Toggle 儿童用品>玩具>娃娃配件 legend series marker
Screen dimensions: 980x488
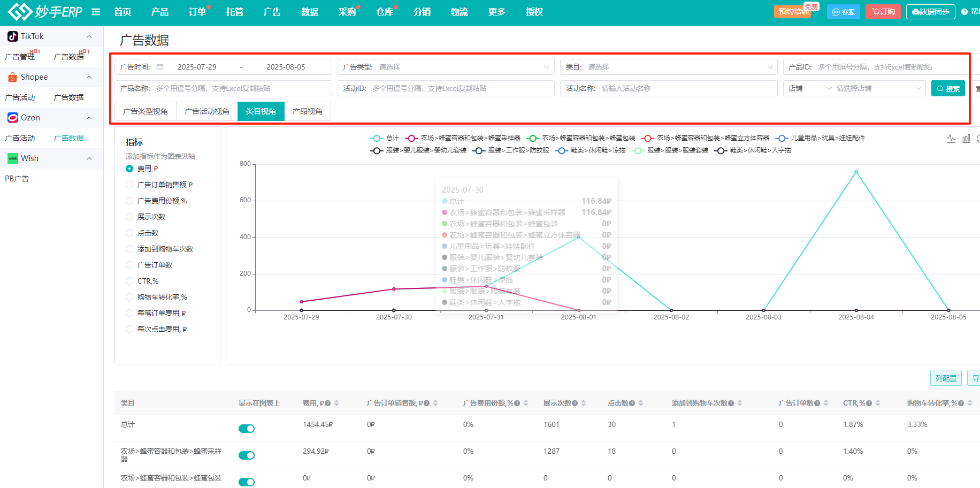click(782, 138)
